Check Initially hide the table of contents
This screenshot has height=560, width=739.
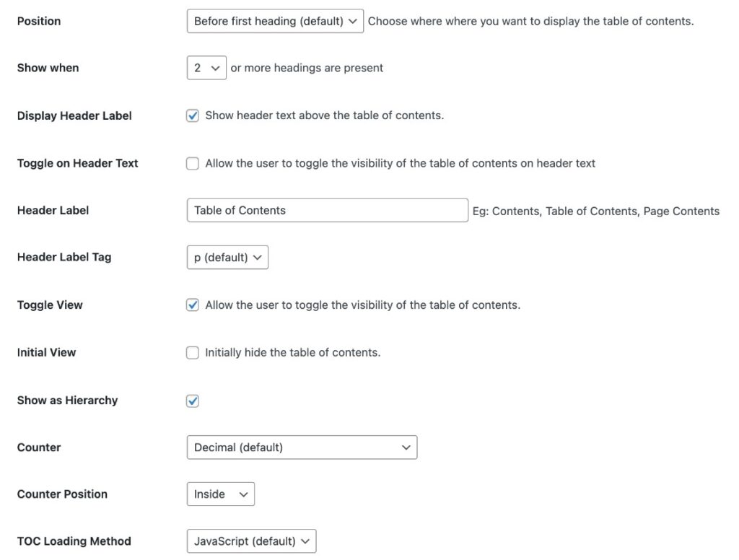point(192,352)
